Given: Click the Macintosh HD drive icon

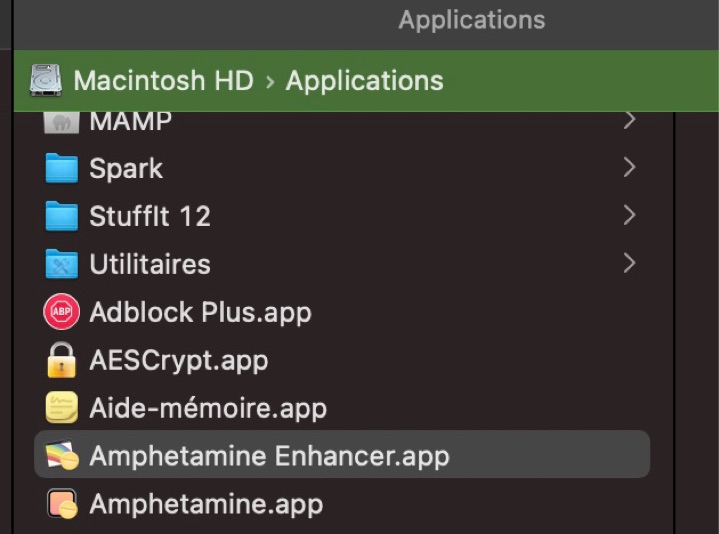Looking at the screenshot, I should coord(46,81).
